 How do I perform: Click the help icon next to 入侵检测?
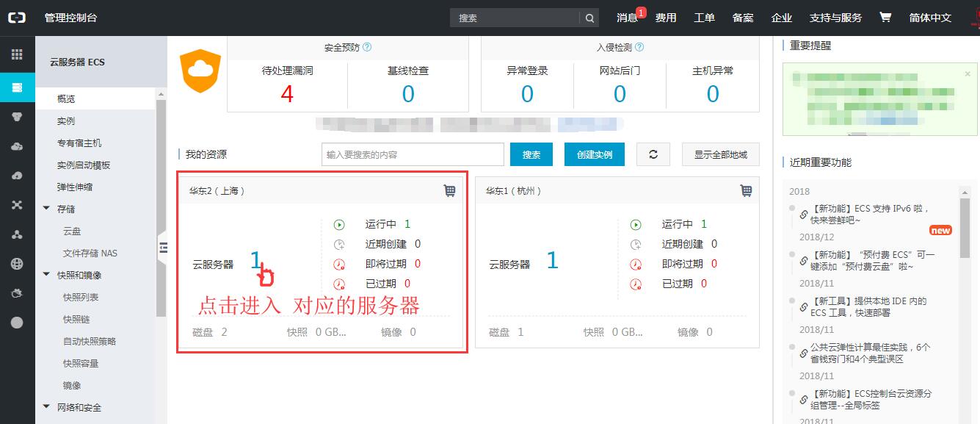[x=639, y=47]
